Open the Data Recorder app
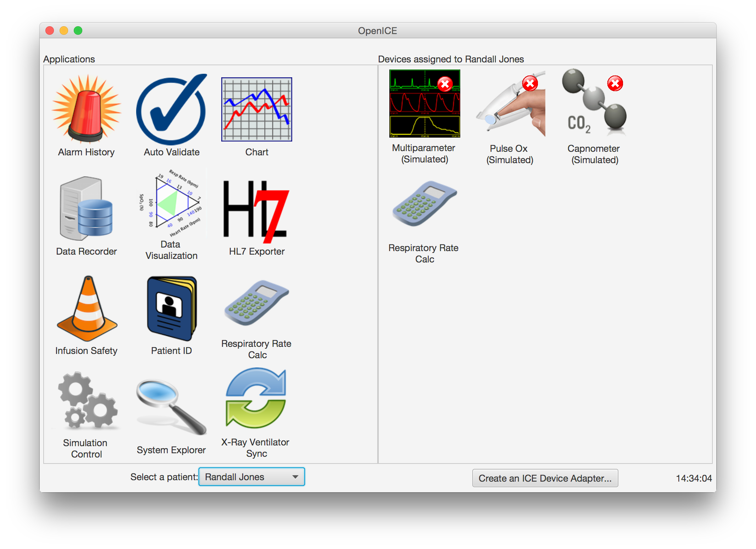Image resolution: width=756 pixels, height=549 pixels. pyautogui.click(x=86, y=215)
